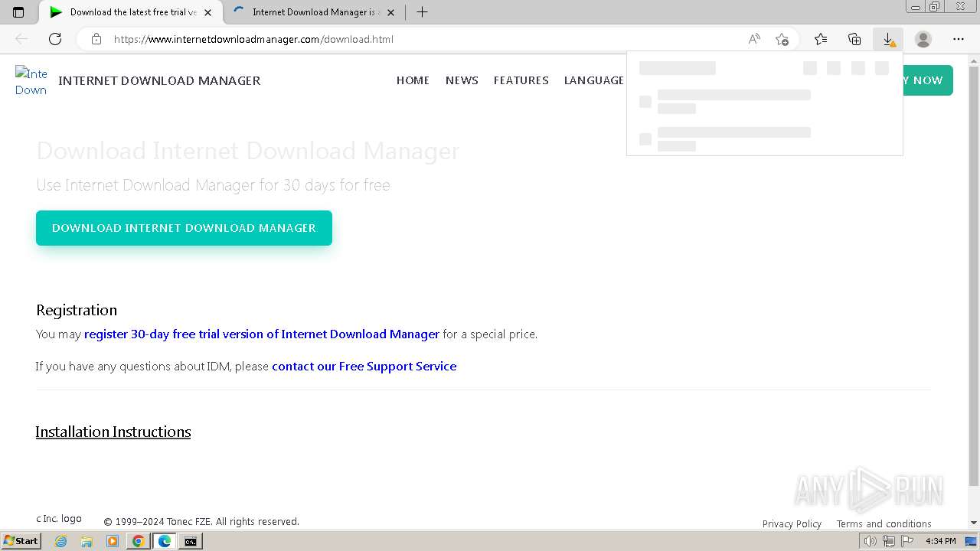Viewport: 980px width, 551px height.
Task: Toggle the Downloads flyout button
Action: tap(888, 39)
